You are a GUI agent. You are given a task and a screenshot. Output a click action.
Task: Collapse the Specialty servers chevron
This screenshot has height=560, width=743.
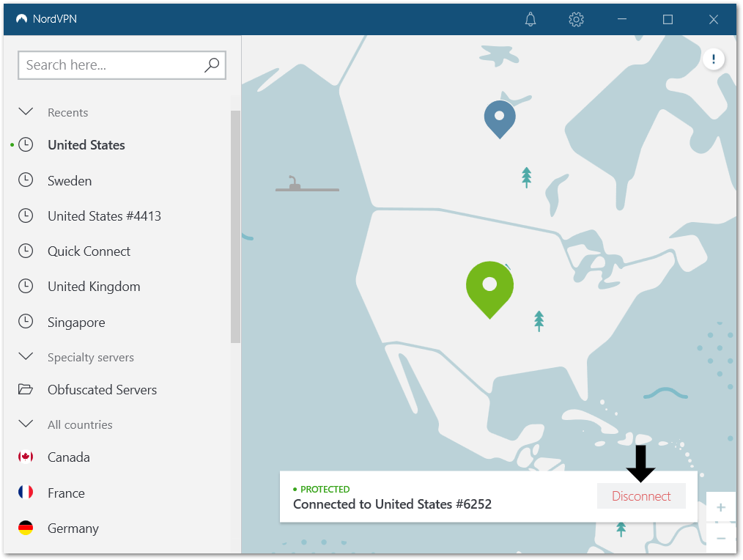click(x=26, y=356)
